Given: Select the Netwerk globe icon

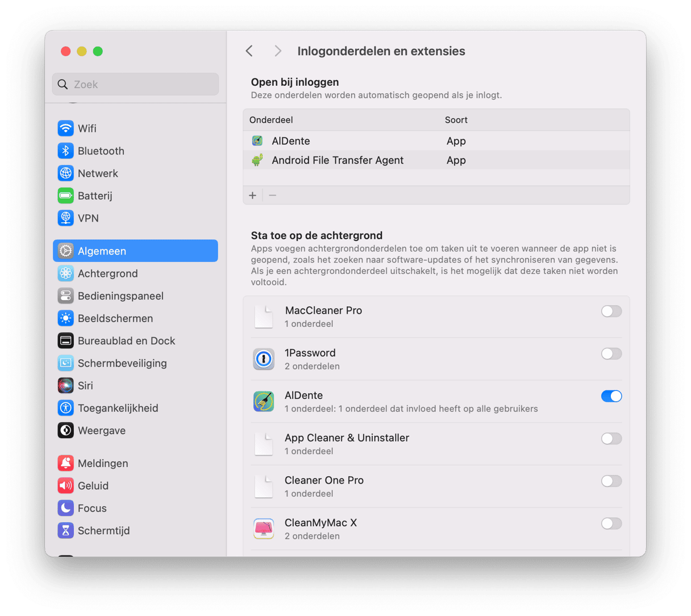Looking at the screenshot, I should tap(66, 173).
